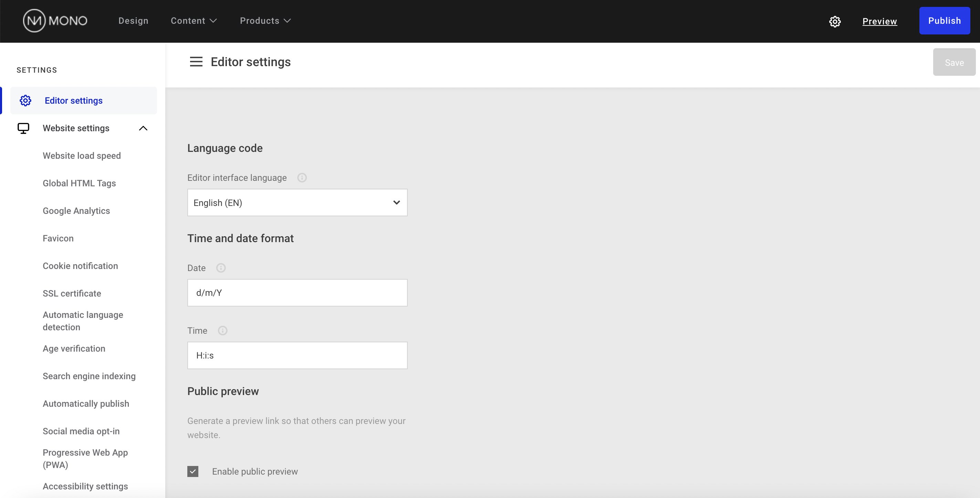
Task: Open Global HTML Tags settings
Action: pos(79,183)
